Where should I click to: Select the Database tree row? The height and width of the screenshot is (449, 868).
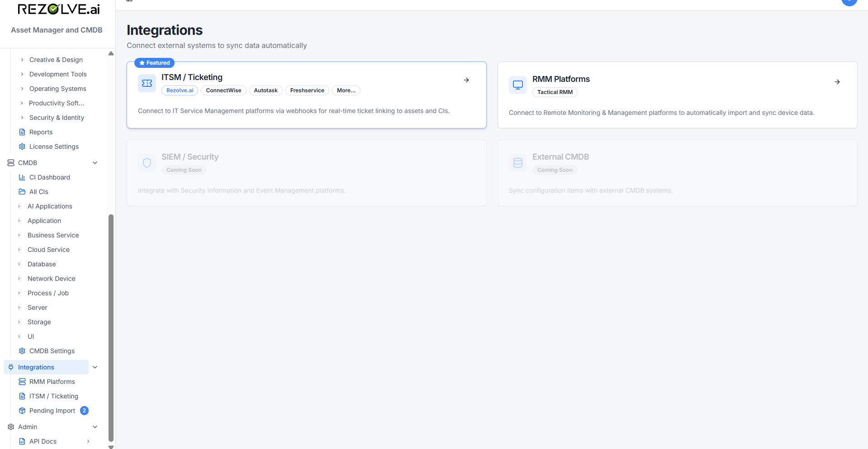tap(42, 264)
